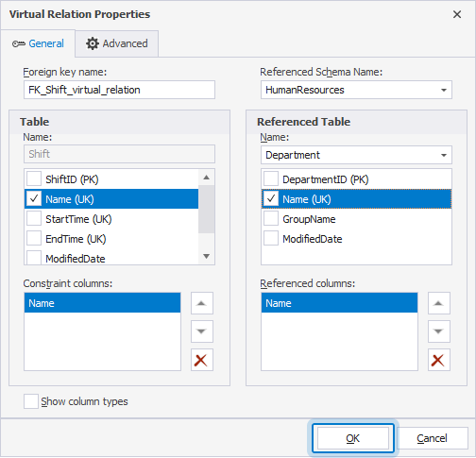Move constraint column down arrow button

(202, 331)
